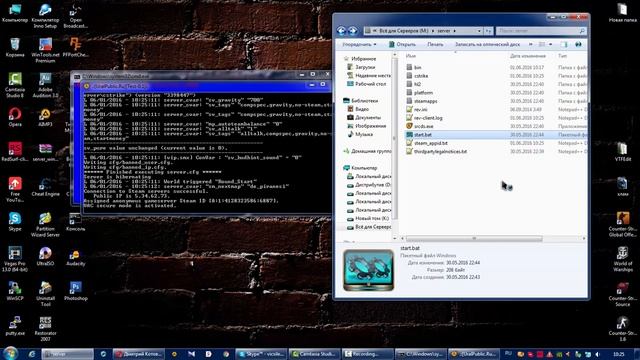Open the view options dropdown arrow
Screen dimensions: 640x360
551,44
